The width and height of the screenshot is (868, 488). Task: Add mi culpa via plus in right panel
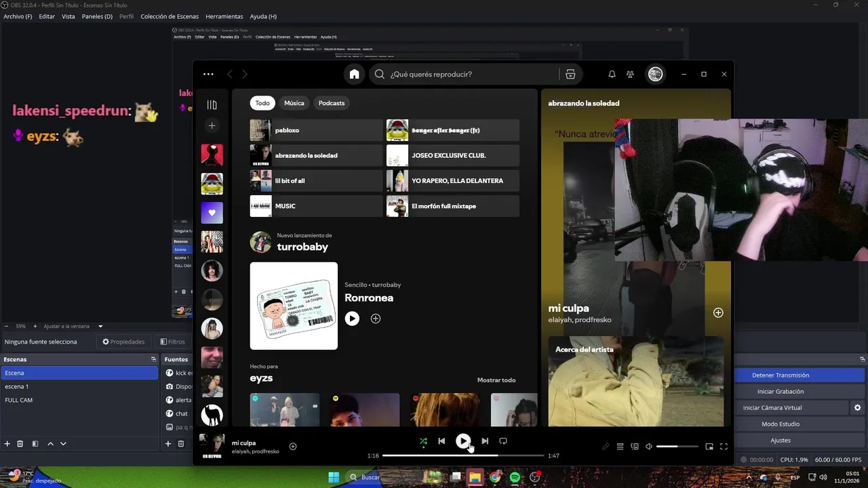click(718, 312)
